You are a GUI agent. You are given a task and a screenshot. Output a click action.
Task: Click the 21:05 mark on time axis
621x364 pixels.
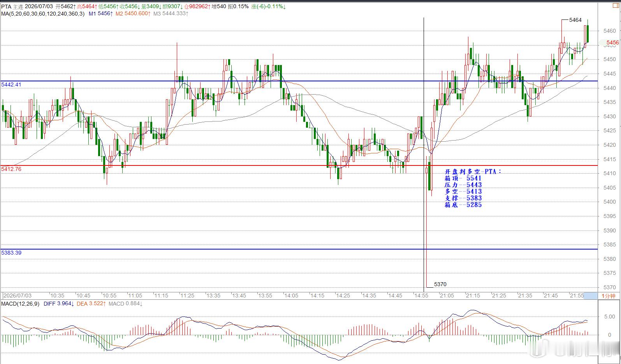click(447, 296)
